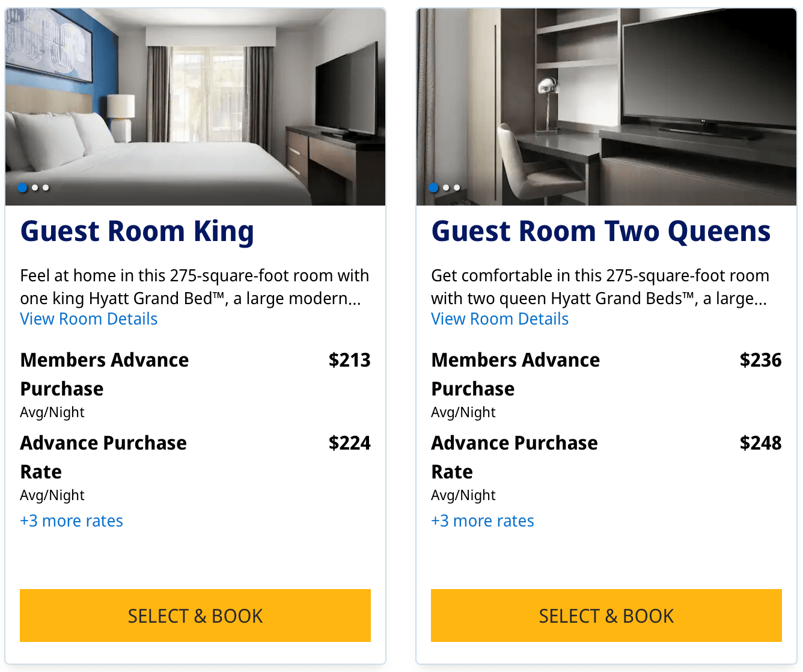Expand +3 more rates for King room

[x=72, y=521]
